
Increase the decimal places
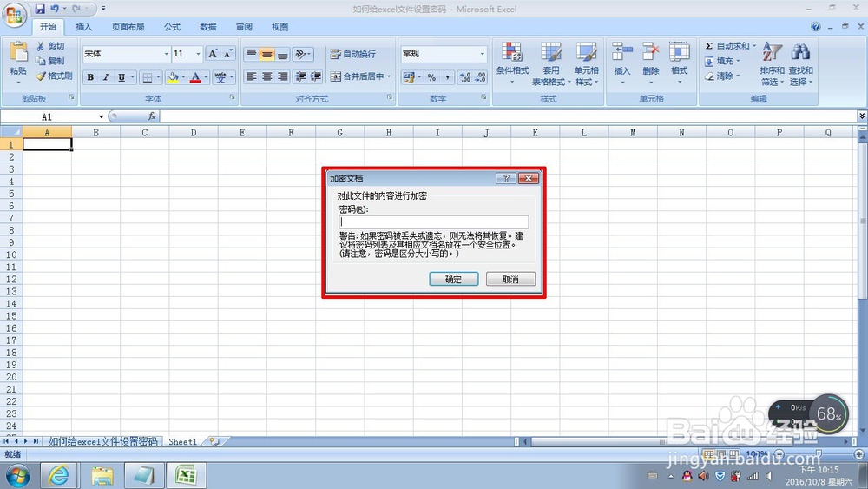[465, 77]
